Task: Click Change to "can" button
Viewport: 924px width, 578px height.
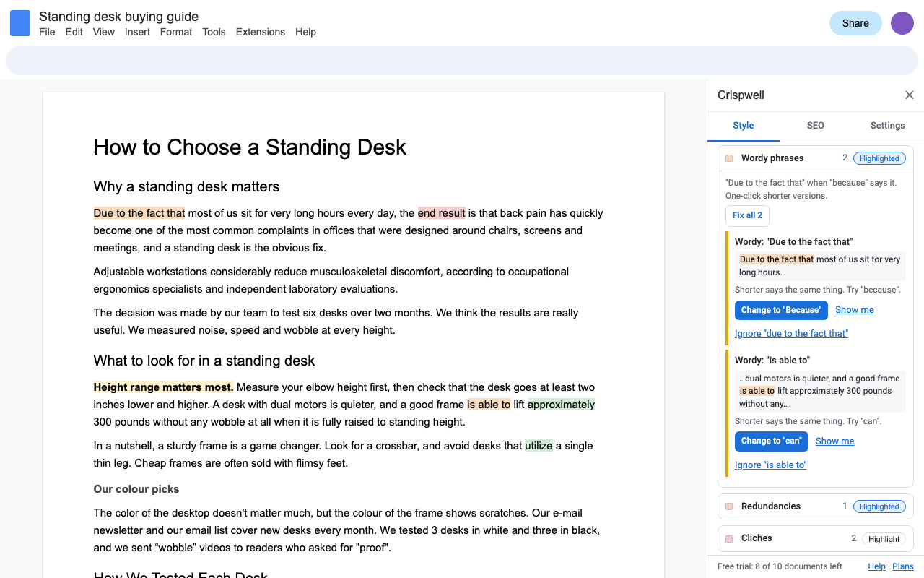Action: click(x=771, y=441)
